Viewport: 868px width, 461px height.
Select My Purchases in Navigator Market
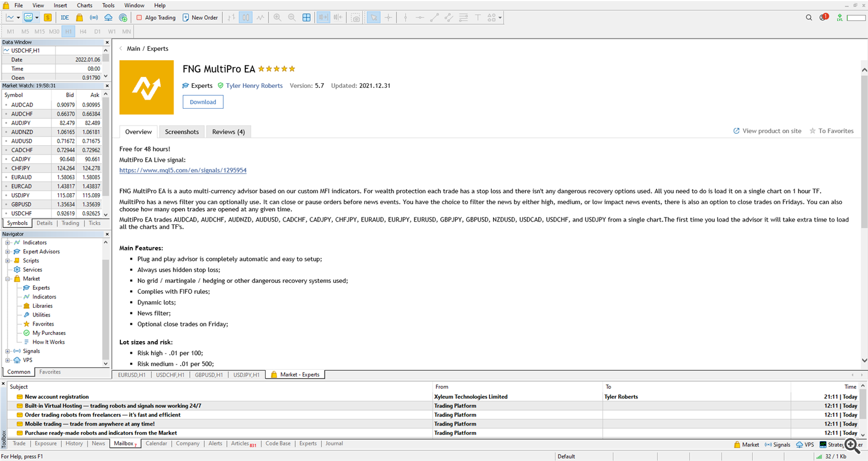[49, 333]
